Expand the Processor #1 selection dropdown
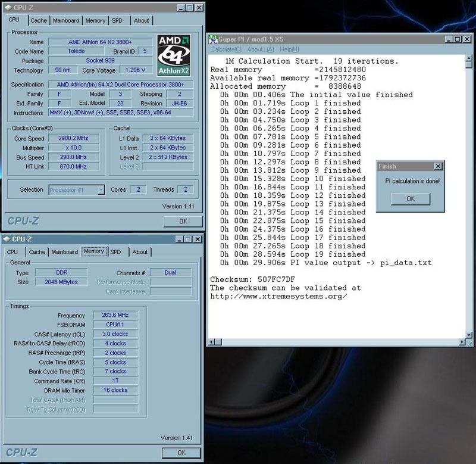This screenshot has height=464, width=476. (x=101, y=190)
